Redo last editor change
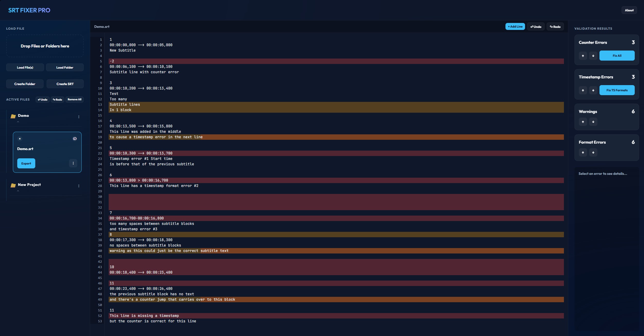 tap(555, 27)
